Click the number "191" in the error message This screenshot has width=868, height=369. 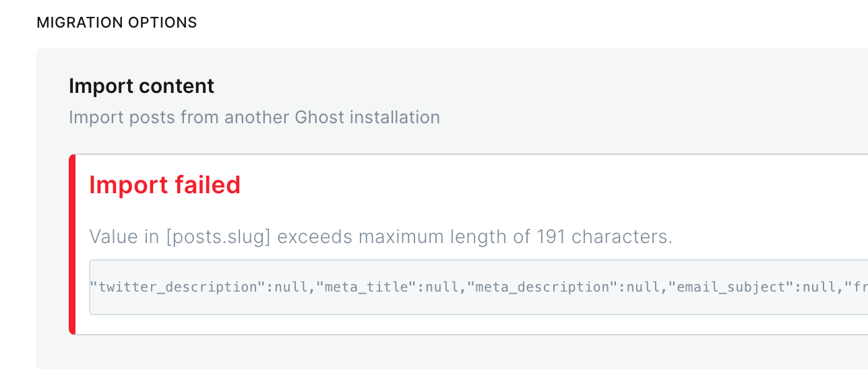(x=551, y=237)
